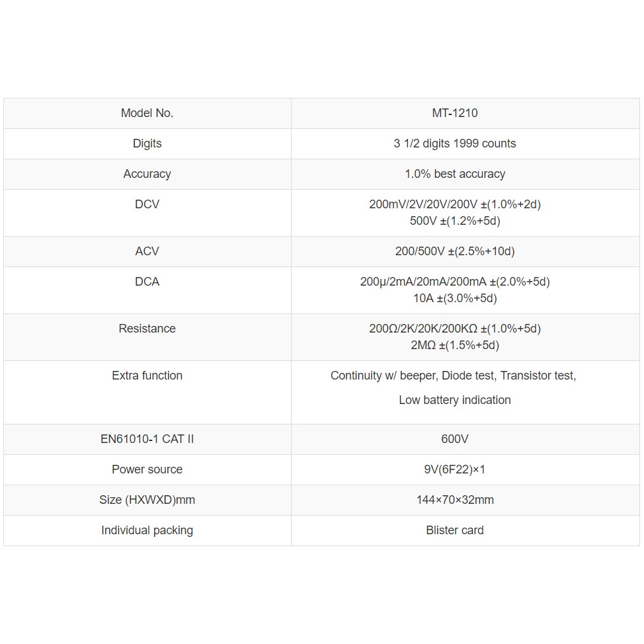Click the EN61010-1 CAT II label
The width and height of the screenshot is (644, 644).
147,439
